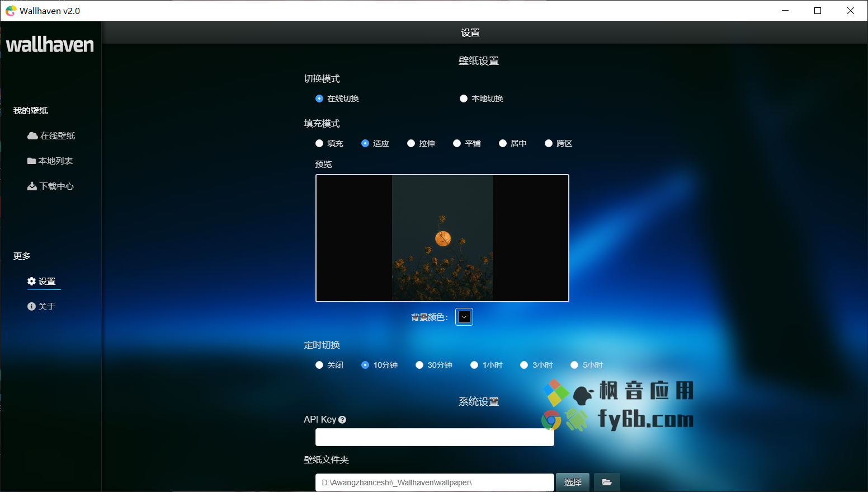Open 关于 info icon in sidebar
Image resolution: width=868 pixels, height=492 pixels.
click(x=31, y=306)
